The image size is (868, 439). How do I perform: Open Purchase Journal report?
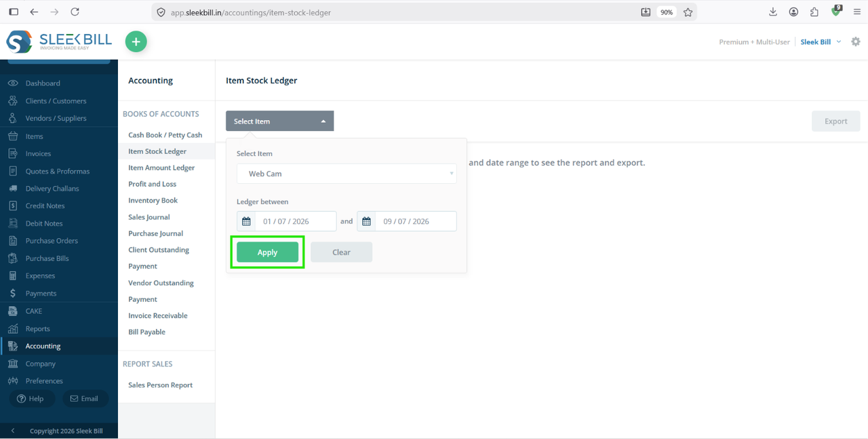[156, 233]
